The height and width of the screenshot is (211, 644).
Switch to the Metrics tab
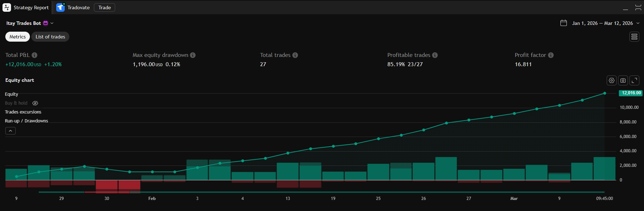click(x=17, y=37)
